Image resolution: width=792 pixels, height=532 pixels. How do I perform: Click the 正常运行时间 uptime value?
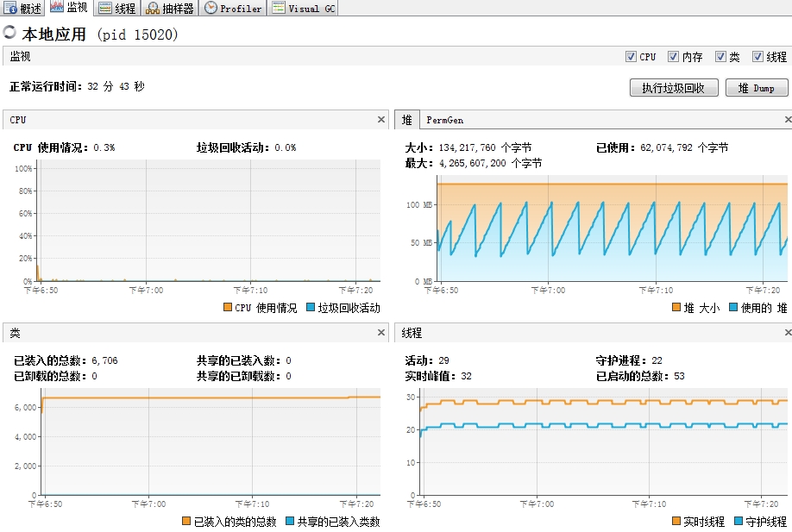[116, 86]
